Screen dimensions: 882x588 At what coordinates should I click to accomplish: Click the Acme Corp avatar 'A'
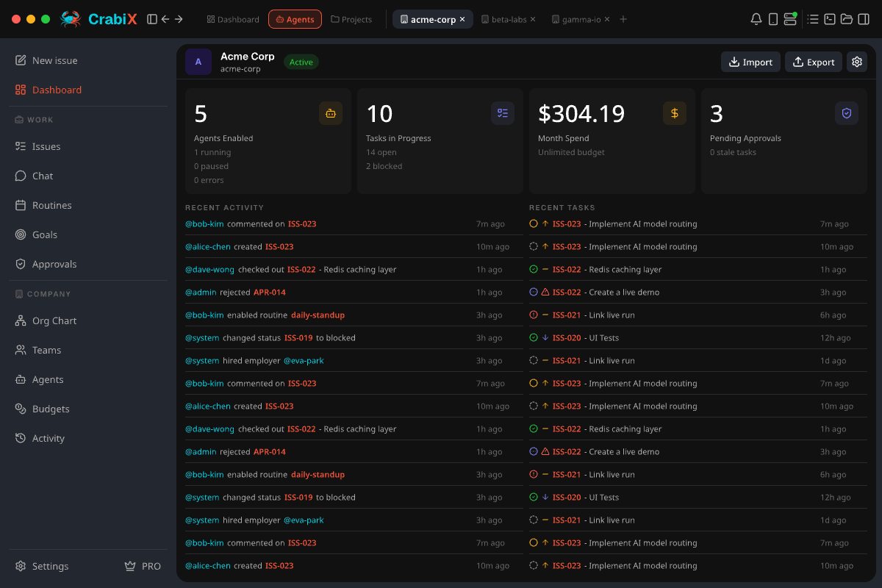198,62
